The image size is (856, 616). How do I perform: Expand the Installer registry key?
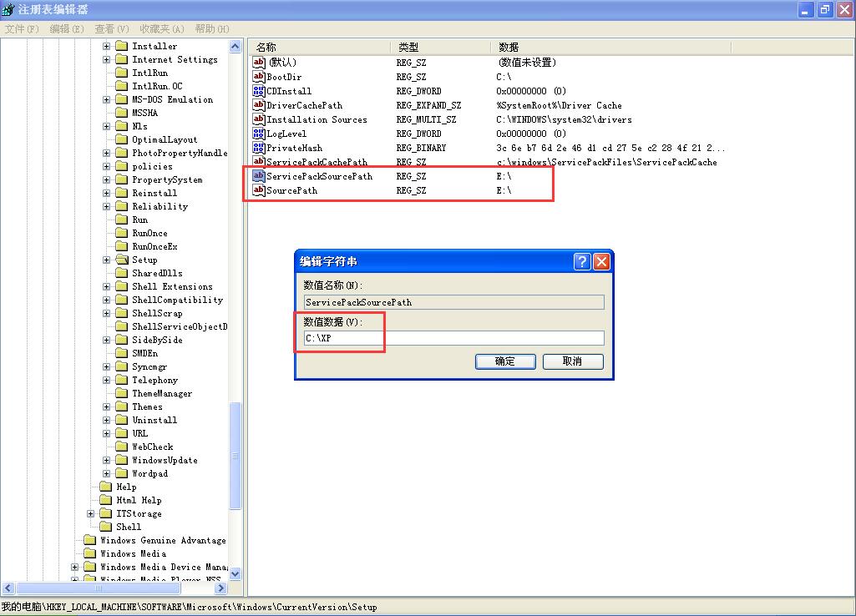tap(107, 47)
